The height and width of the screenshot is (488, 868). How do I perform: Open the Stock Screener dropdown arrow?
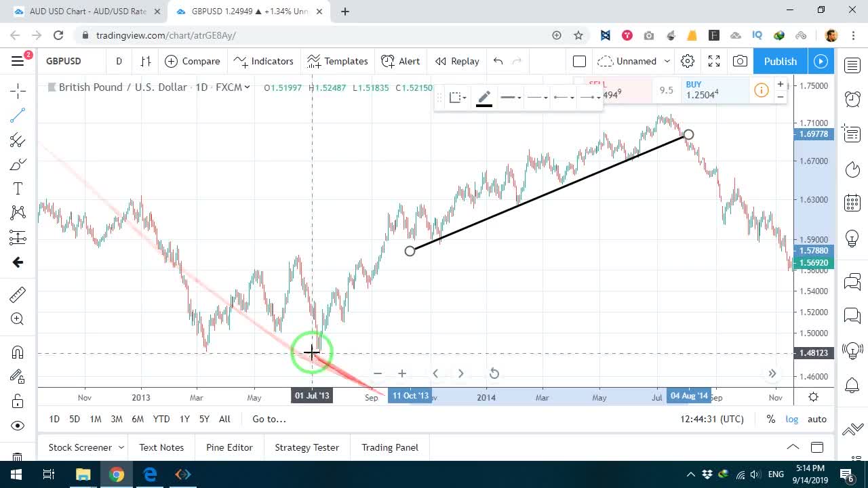(x=121, y=447)
